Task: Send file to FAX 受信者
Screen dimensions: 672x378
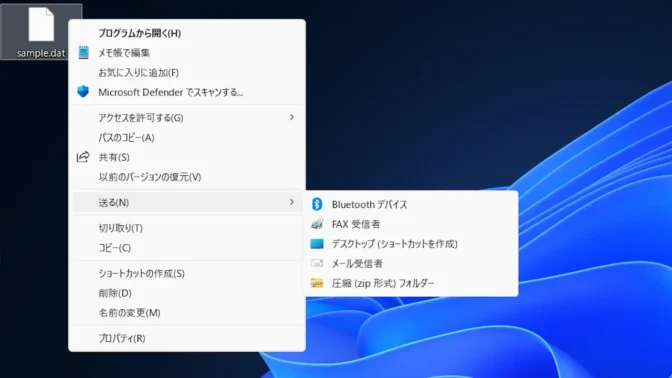Action: [411, 224]
